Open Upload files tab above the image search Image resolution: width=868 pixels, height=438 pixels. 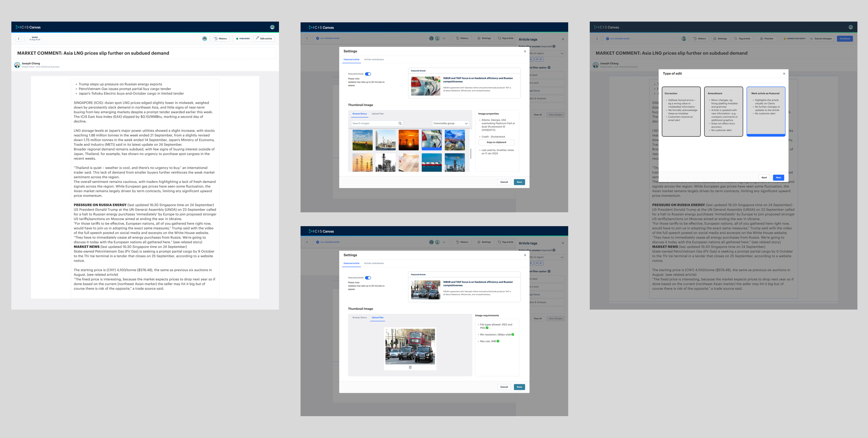pyautogui.click(x=377, y=114)
